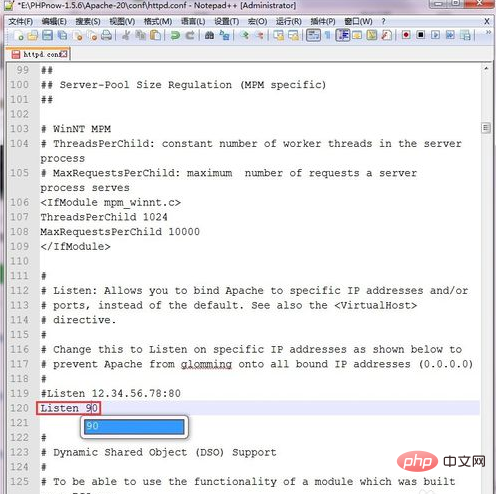Undo the last edit with the green arrow
This screenshot has height=494, width=496.
tap(175, 35)
